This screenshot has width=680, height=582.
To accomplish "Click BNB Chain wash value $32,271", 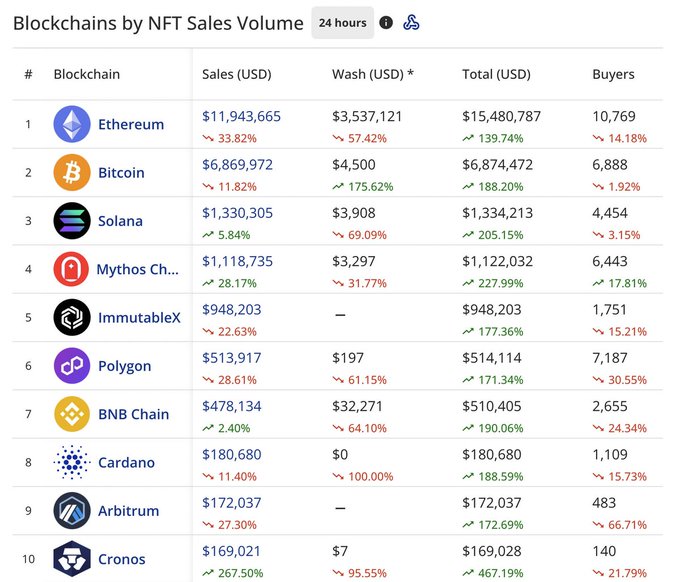I will [x=357, y=406].
